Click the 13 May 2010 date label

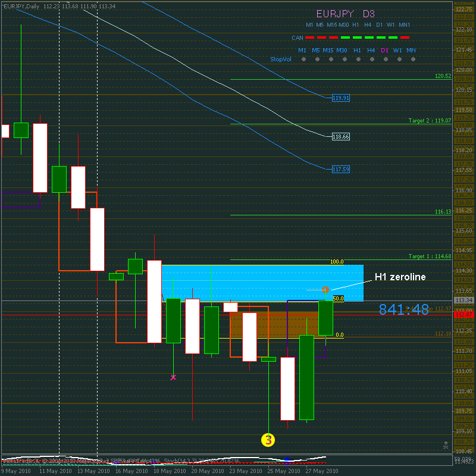93,471
